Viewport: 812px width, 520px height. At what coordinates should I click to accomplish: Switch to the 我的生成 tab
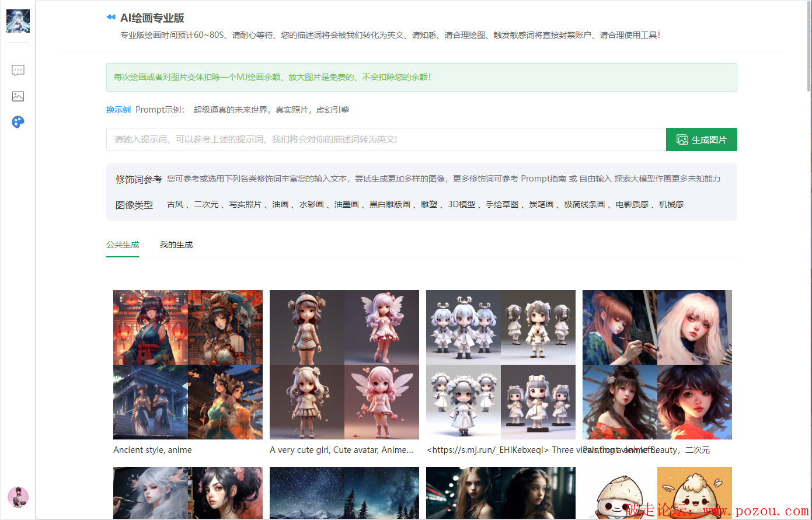[176, 245]
